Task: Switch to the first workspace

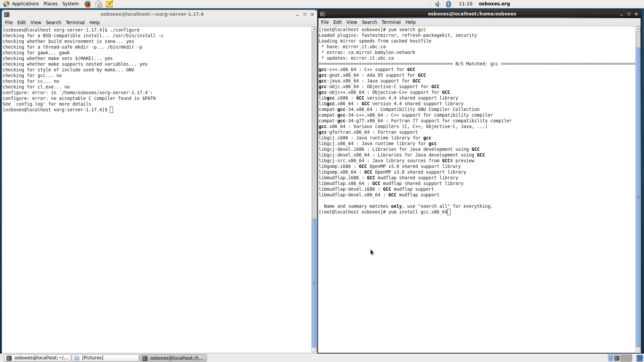Action: pyautogui.click(x=614, y=358)
